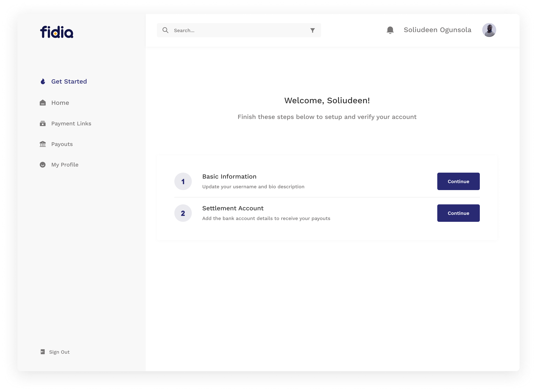Click the search magnifier icon
537x392 pixels.
pyautogui.click(x=165, y=30)
